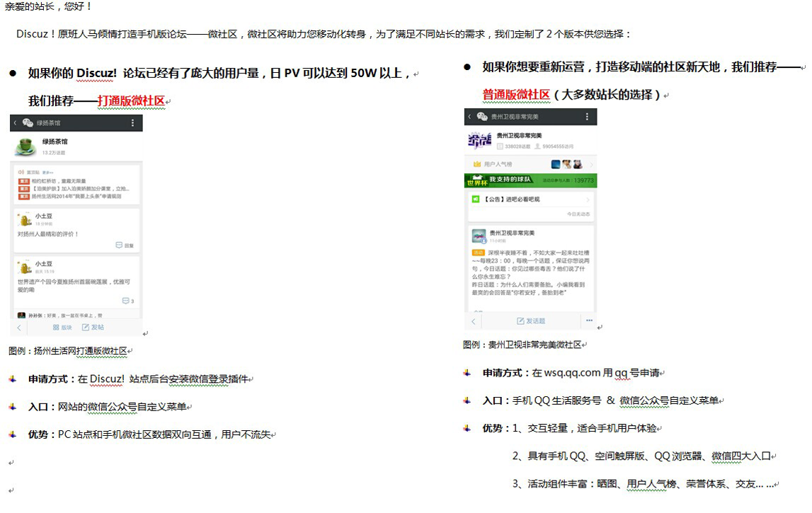The height and width of the screenshot is (513, 812).
Task: Click the line 优势：PC站点和手机微社区数据双向互通
Action: [x=149, y=435]
